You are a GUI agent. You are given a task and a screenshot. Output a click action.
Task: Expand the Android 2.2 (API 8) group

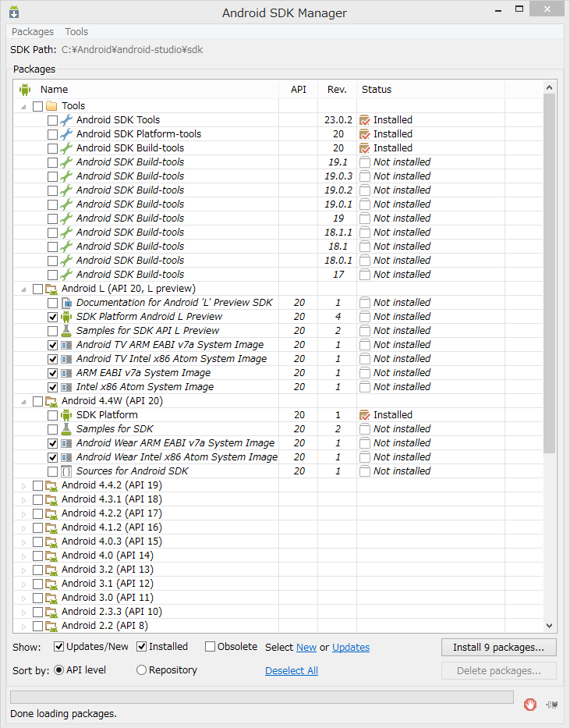(23, 627)
